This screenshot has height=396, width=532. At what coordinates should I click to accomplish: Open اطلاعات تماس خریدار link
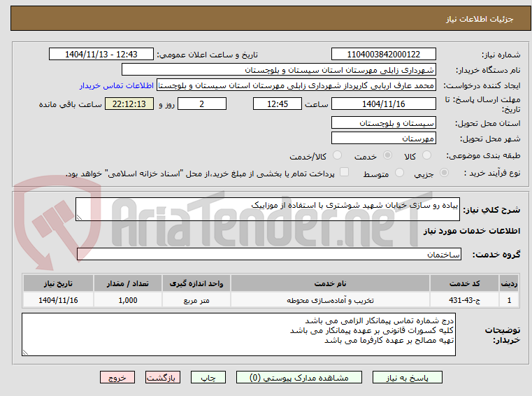(117, 85)
